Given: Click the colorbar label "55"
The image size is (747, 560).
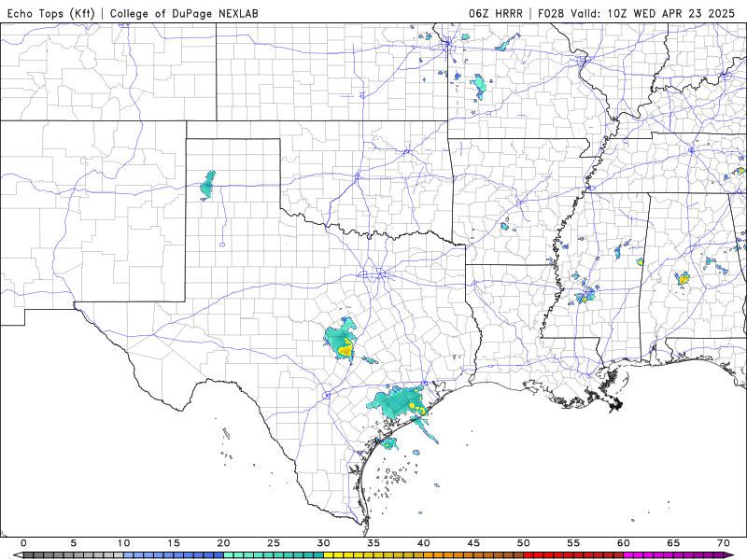Looking at the screenshot, I should click(x=573, y=543).
